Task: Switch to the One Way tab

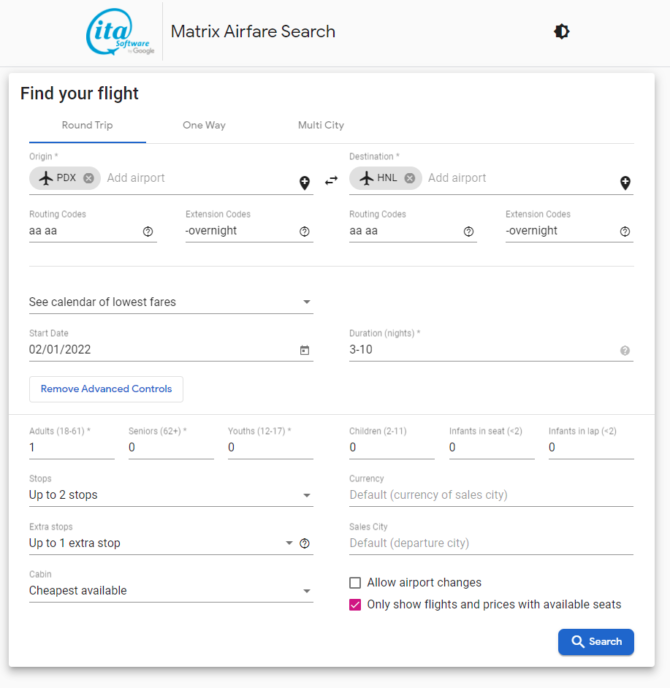Action: (x=204, y=126)
